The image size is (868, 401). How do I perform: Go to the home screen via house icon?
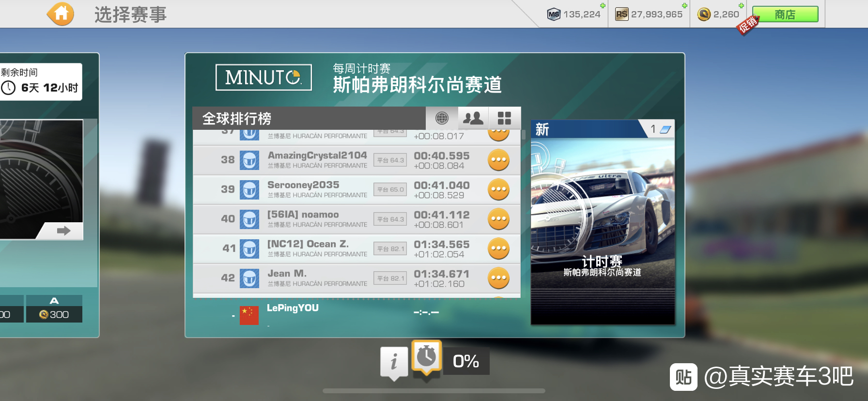(x=61, y=14)
